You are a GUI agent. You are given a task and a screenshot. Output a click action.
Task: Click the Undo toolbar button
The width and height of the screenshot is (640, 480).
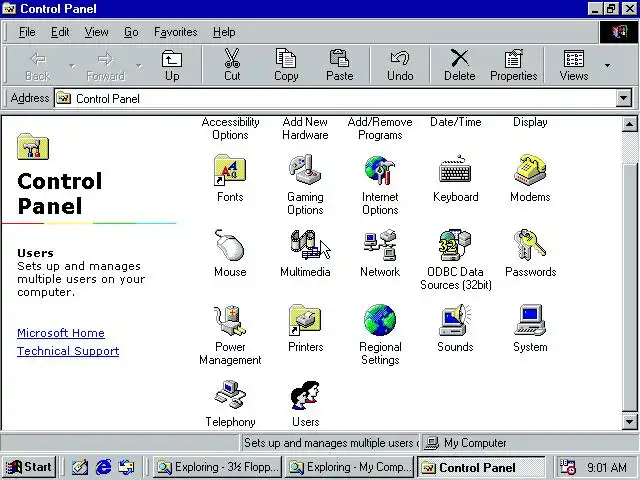(400, 65)
